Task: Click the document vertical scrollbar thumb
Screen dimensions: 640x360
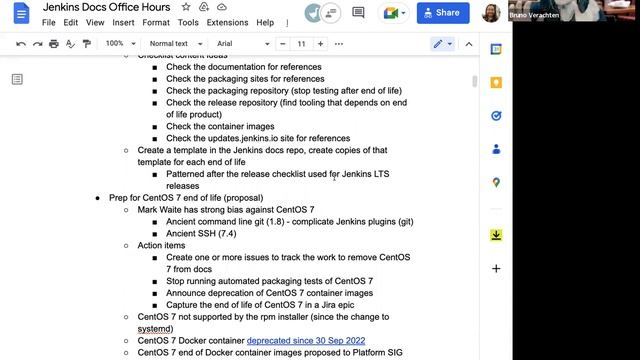Action: click(474, 81)
